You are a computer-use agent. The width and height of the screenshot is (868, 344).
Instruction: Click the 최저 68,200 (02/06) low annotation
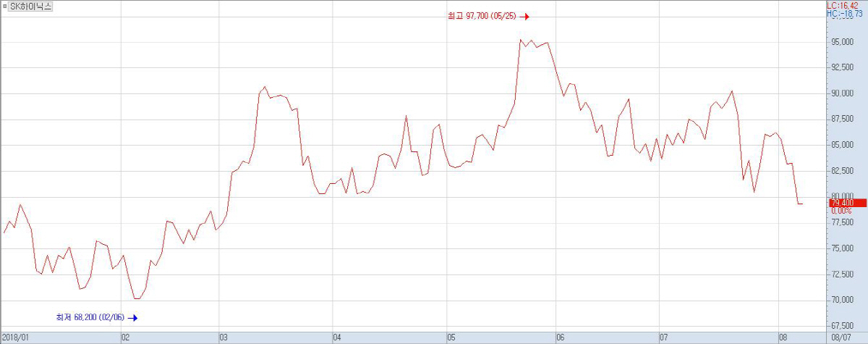tap(90, 317)
